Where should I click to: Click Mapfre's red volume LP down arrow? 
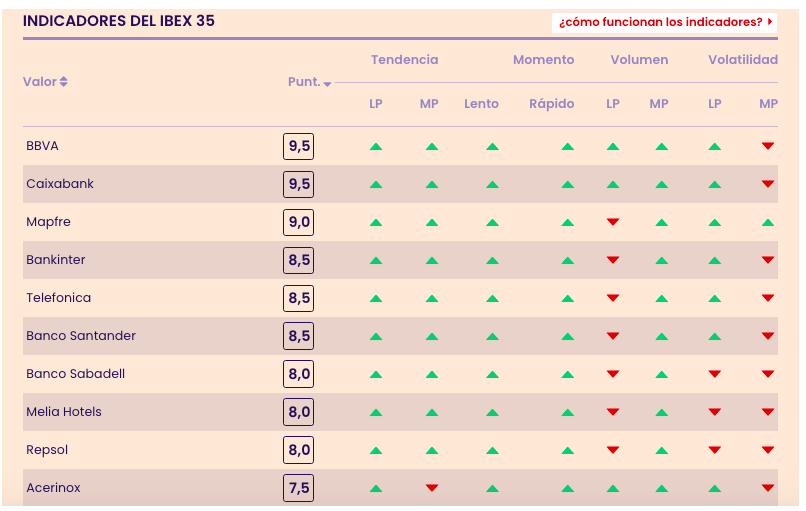click(x=613, y=222)
